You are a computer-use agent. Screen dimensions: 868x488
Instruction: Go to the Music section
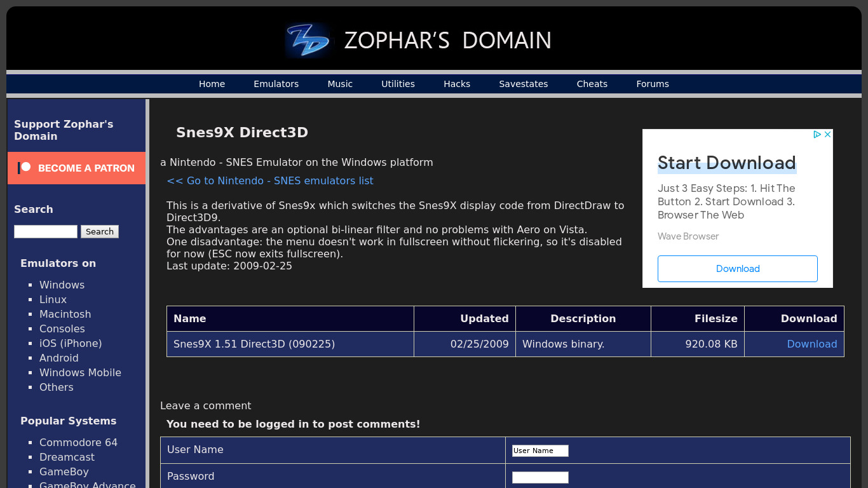pyautogui.click(x=340, y=84)
